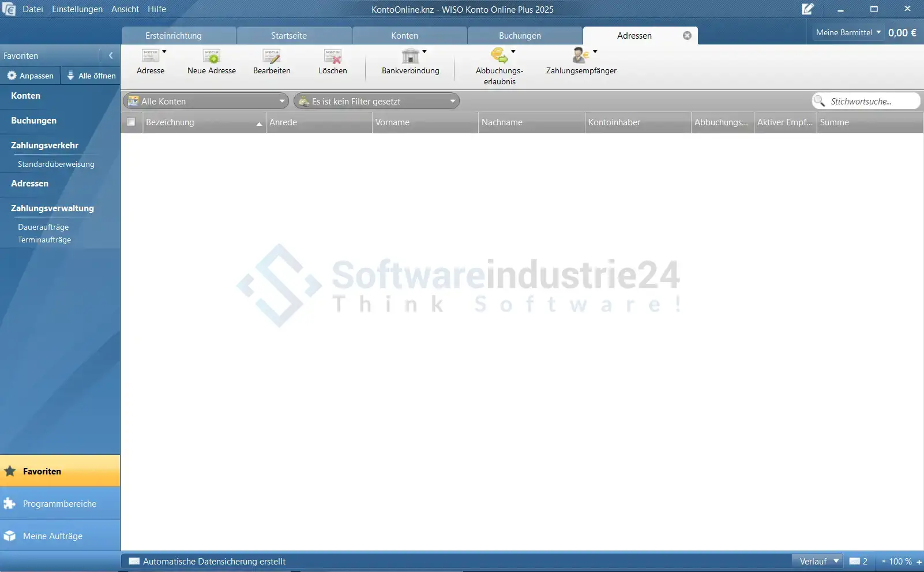Click the Bearbeiten pencil icon
The width and height of the screenshot is (924, 572).
(x=272, y=57)
